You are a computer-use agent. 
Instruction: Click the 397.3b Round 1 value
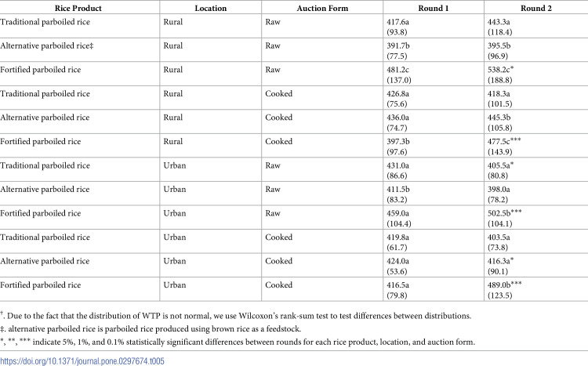[398, 141]
